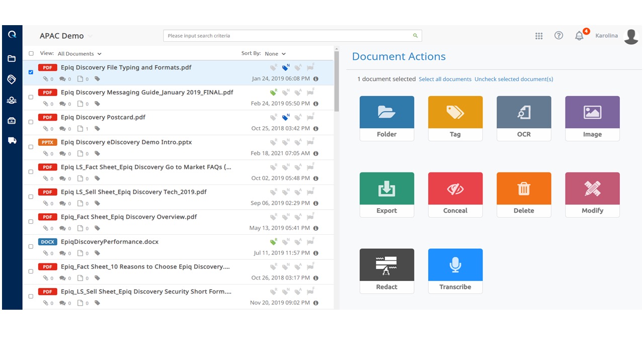Click info icon for Epiq Discovery Postcard.pdf
Viewport: 644px width, 362px height.
click(x=316, y=128)
